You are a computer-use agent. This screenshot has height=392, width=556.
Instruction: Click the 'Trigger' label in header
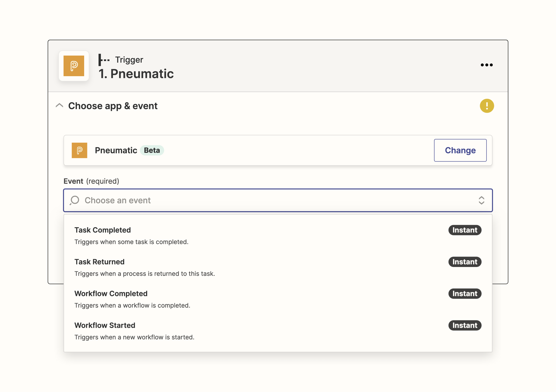[x=129, y=60]
